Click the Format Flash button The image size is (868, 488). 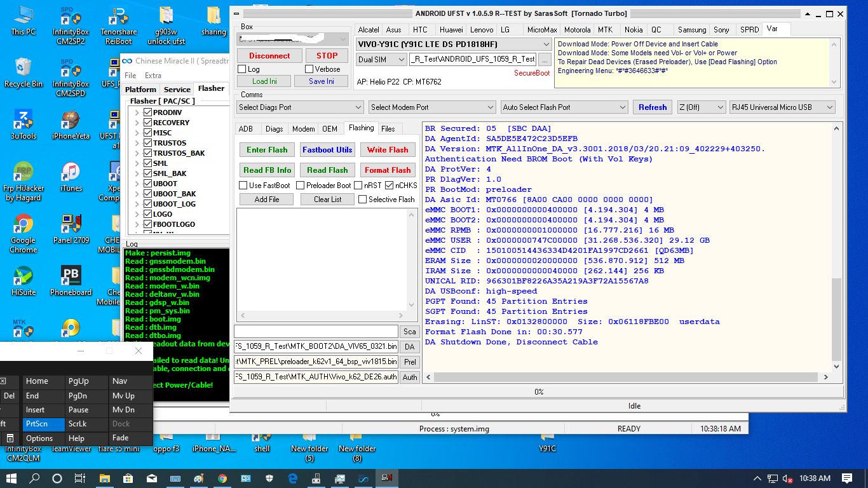click(388, 170)
